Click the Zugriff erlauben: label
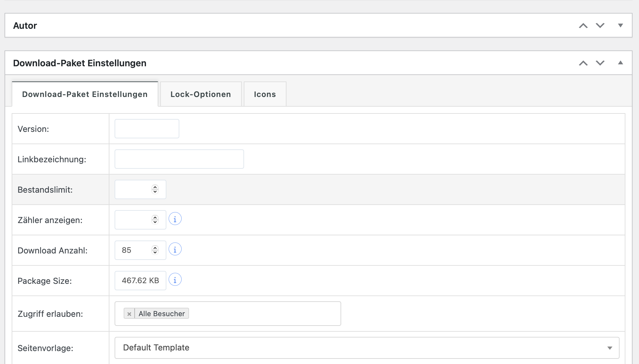This screenshot has width=639, height=364. tap(50, 314)
